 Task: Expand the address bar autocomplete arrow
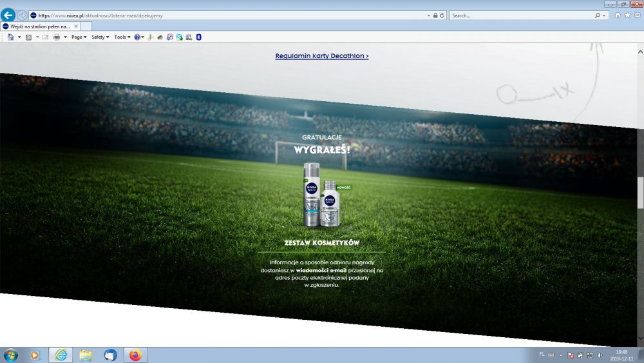click(x=428, y=15)
